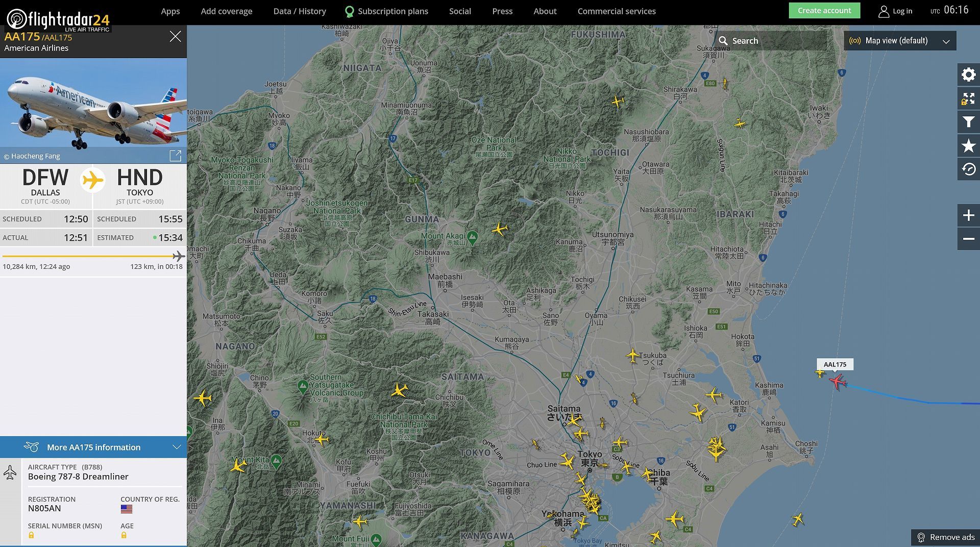The height and width of the screenshot is (547, 980).
Task: Click the HND destination airport code
Action: pos(140,178)
